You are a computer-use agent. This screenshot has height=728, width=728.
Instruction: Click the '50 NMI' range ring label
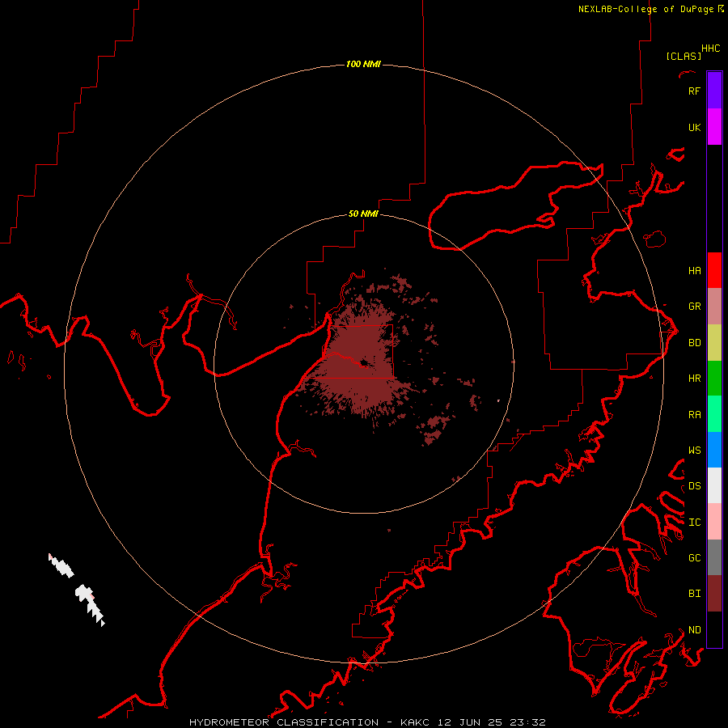tap(363, 214)
